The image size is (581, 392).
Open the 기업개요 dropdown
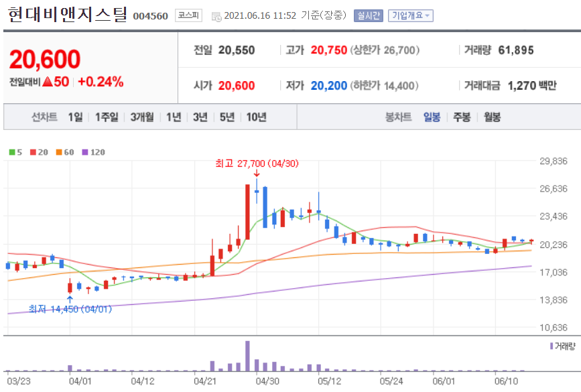tap(411, 15)
